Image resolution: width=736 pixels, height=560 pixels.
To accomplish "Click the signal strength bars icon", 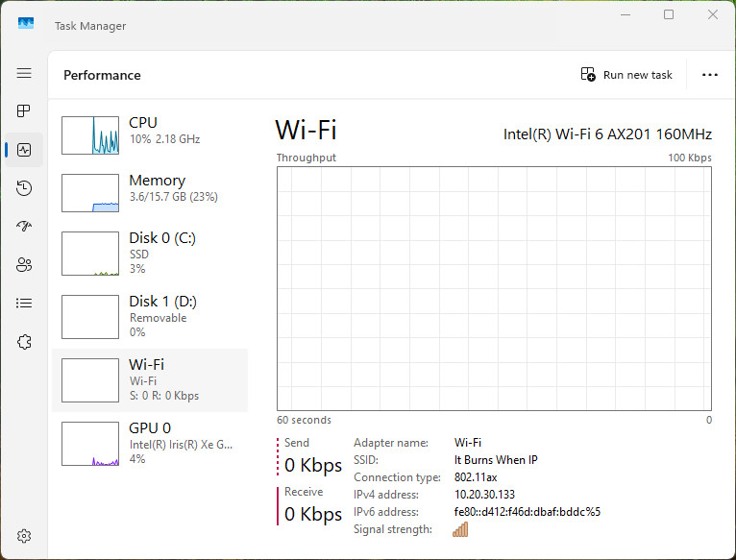I will (460, 529).
